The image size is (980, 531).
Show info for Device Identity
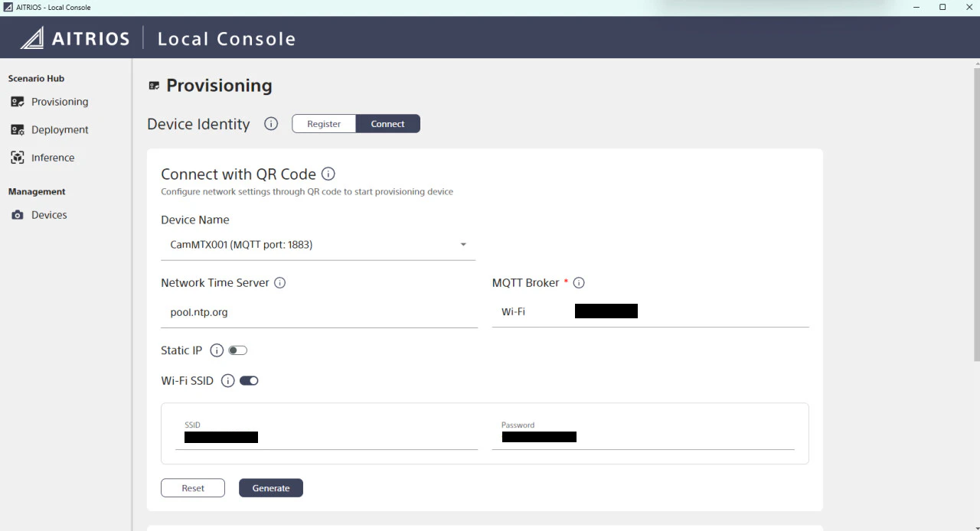(x=271, y=124)
